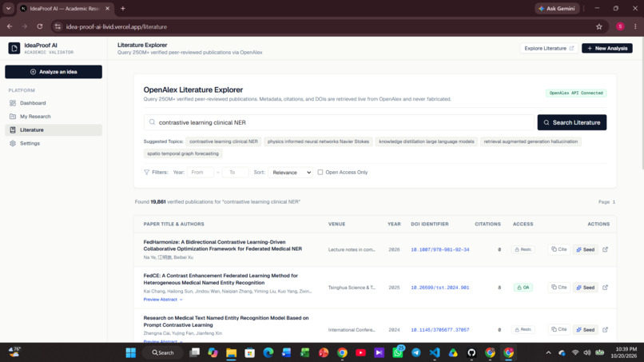Screen dimensions: 644x362
Task: Select topic retrieval augmented generation hallucination
Action: [x=531, y=141]
